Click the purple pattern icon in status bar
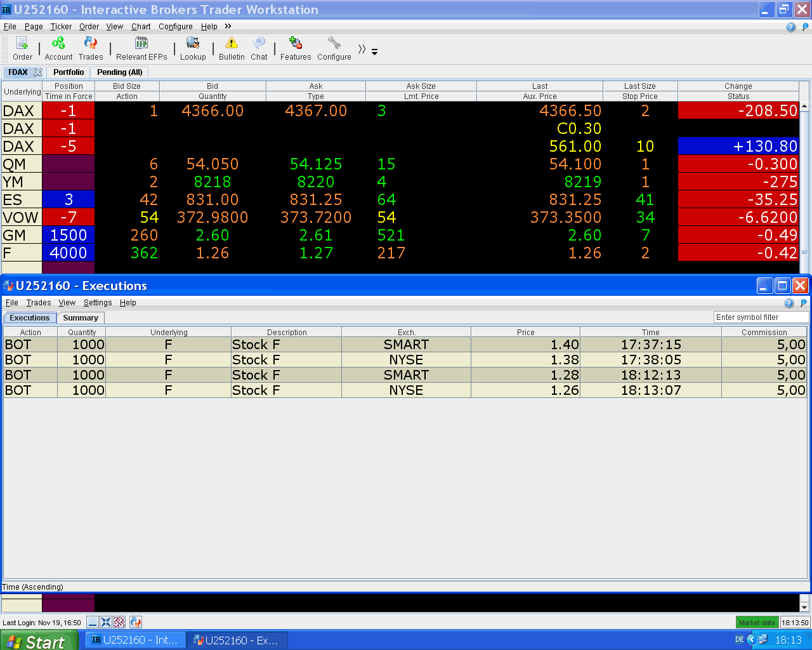The height and width of the screenshot is (650, 812). click(119, 622)
